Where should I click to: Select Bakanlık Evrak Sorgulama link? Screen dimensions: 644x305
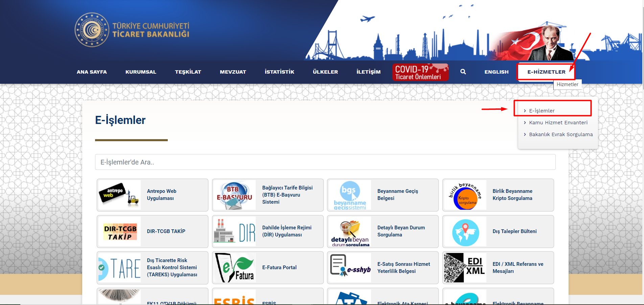561,134
